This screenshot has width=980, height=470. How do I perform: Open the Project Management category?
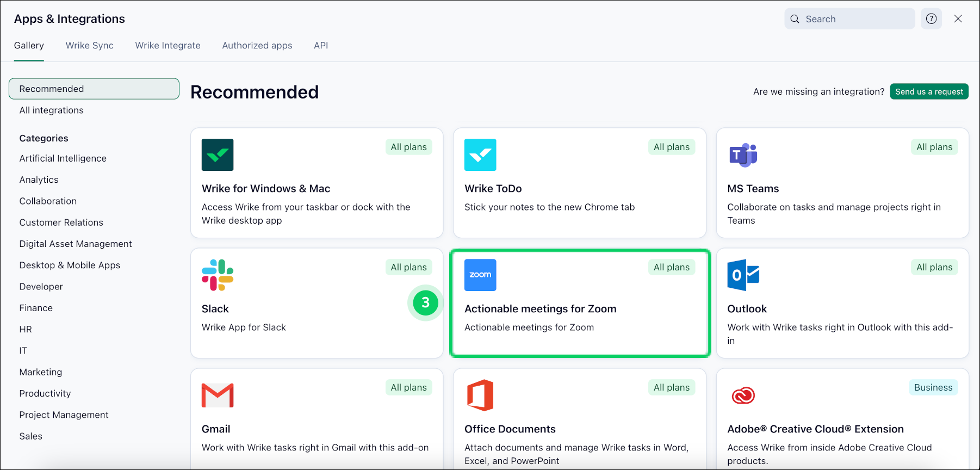point(64,415)
